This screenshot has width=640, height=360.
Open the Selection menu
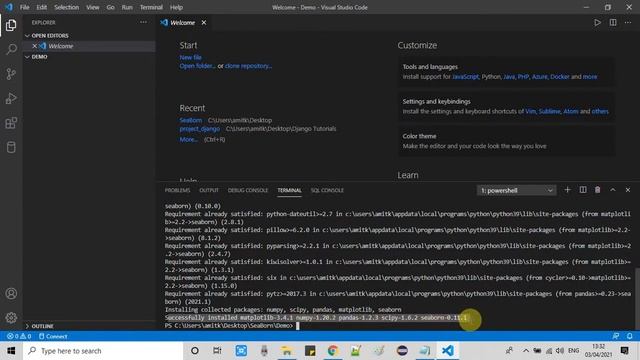point(67,7)
